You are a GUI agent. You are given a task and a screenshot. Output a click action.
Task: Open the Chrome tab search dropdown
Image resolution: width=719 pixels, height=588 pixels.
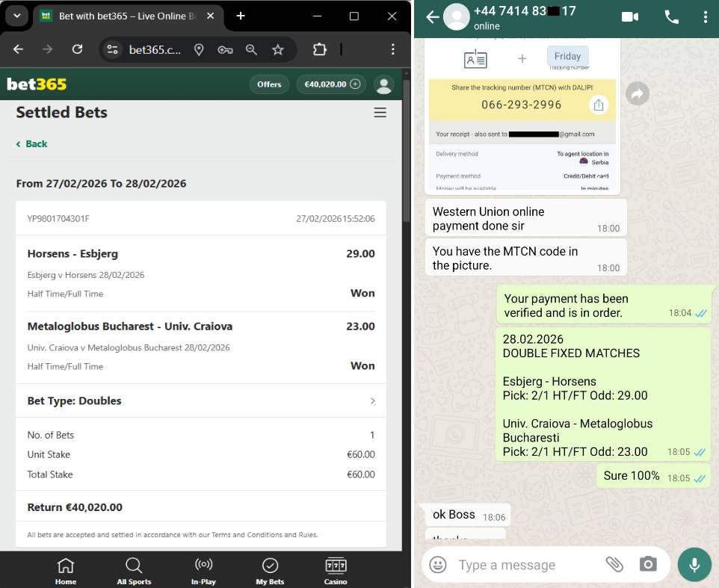(17, 16)
